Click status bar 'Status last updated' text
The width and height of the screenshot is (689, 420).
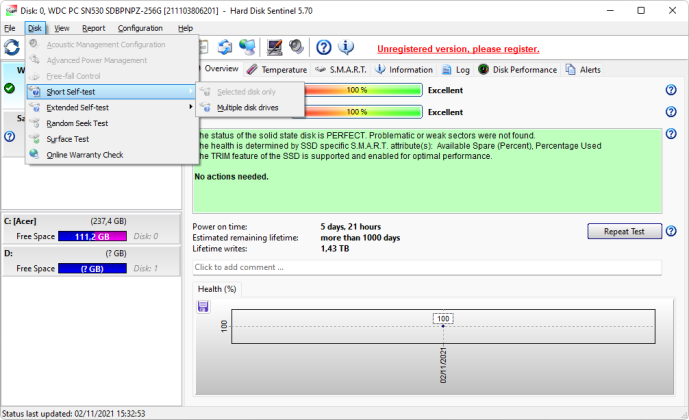pyautogui.click(x=73, y=413)
